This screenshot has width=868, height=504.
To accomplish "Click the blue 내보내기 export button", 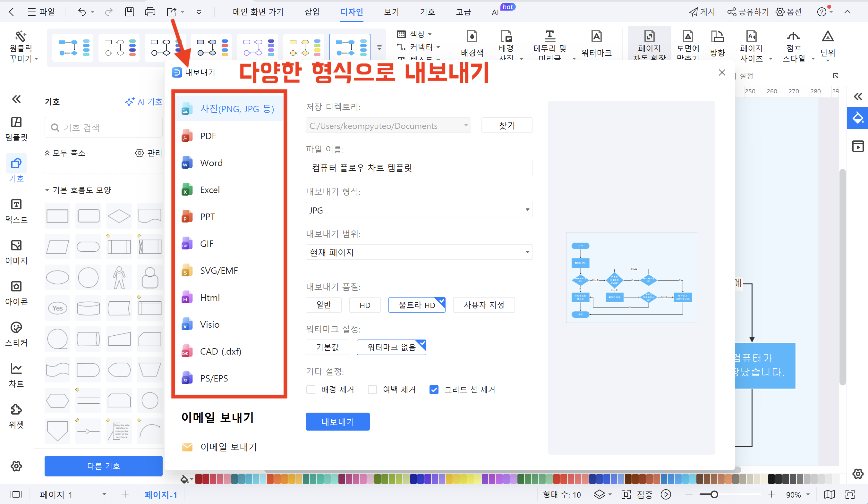I will tap(337, 422).
